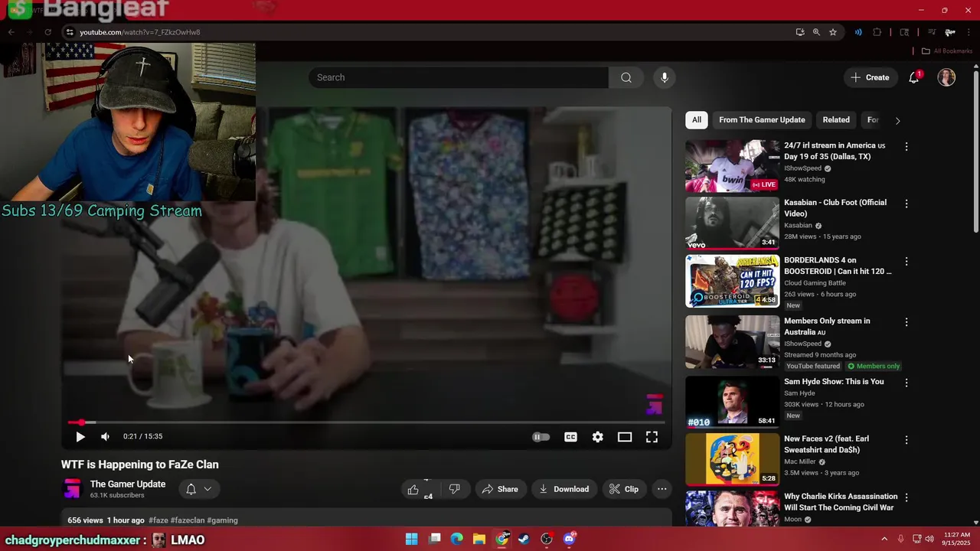Create a Clip of the video

pos(624,489)
